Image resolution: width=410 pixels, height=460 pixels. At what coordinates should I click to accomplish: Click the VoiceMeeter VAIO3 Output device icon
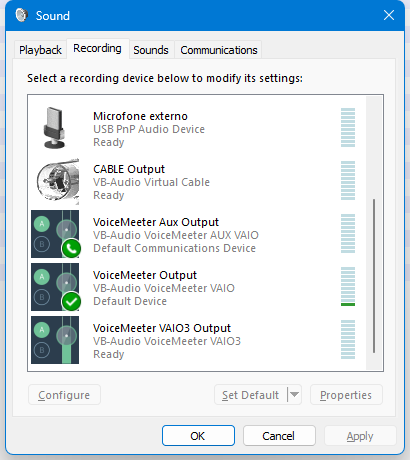point(55,340)
